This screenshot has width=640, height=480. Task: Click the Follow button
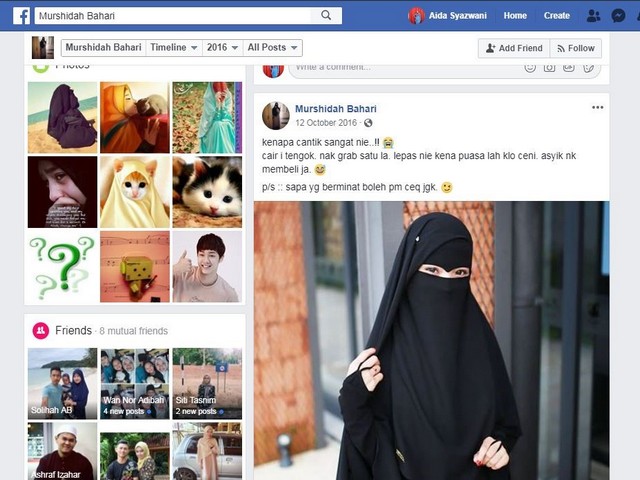click(576, 48)
